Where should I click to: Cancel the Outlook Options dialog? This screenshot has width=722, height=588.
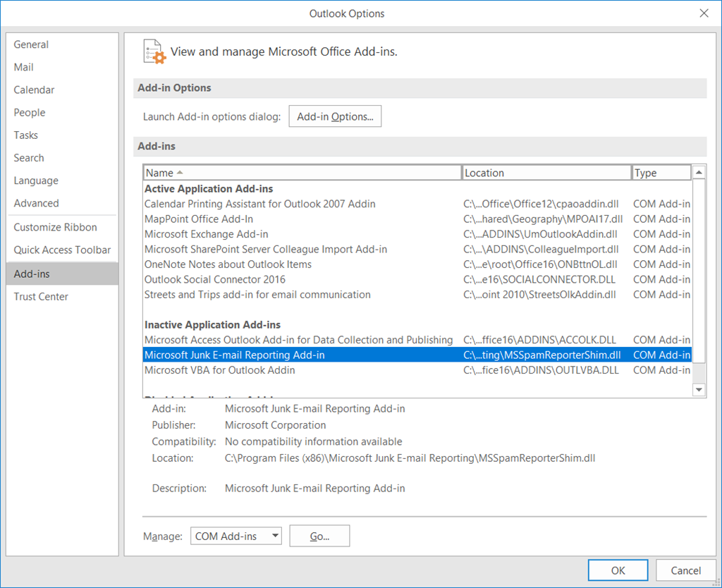(685, 570)
